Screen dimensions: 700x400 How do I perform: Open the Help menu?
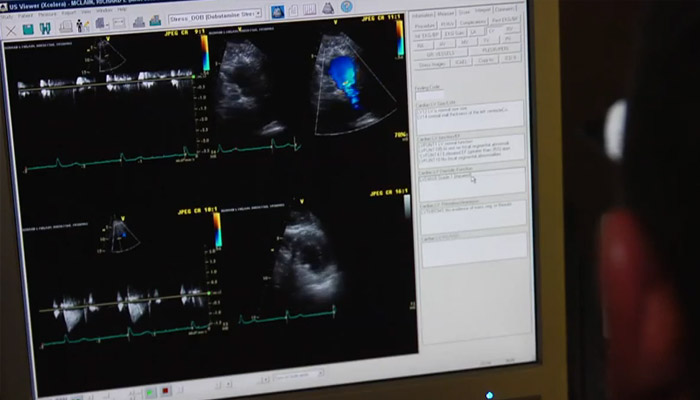pyautogui.click(x=122, y=10)
